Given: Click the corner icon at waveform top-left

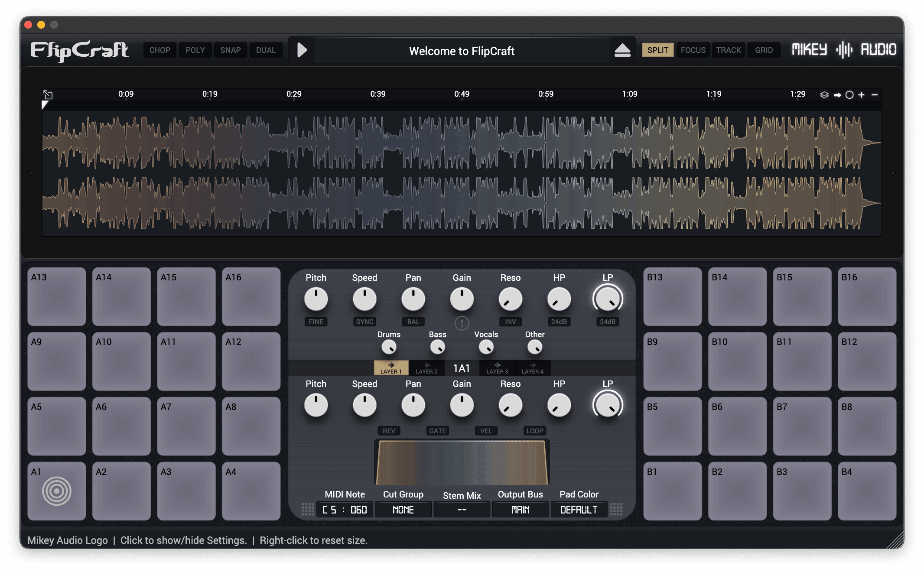Looking at the screenshot, I should tap(48, 95).
